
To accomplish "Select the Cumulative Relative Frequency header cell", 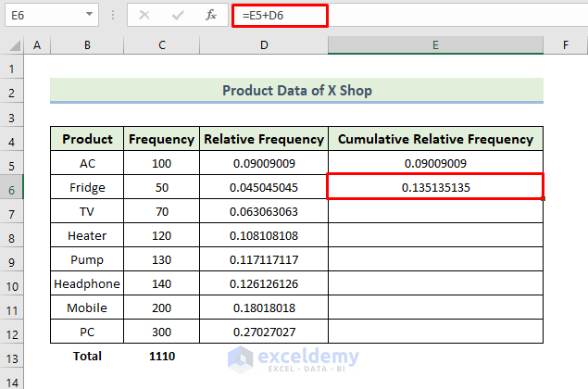I will coord(435,139).
